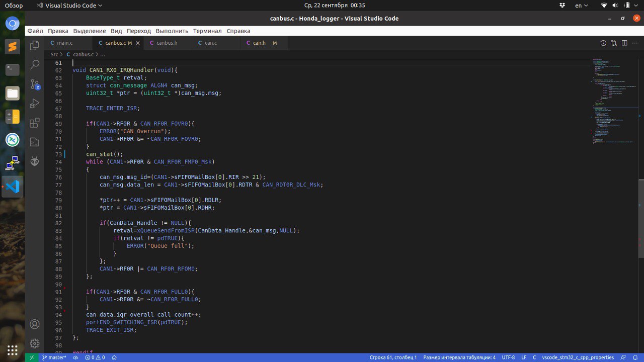Click the Обзор activities button
Viewport: 644px width, 362px height.
14,5
